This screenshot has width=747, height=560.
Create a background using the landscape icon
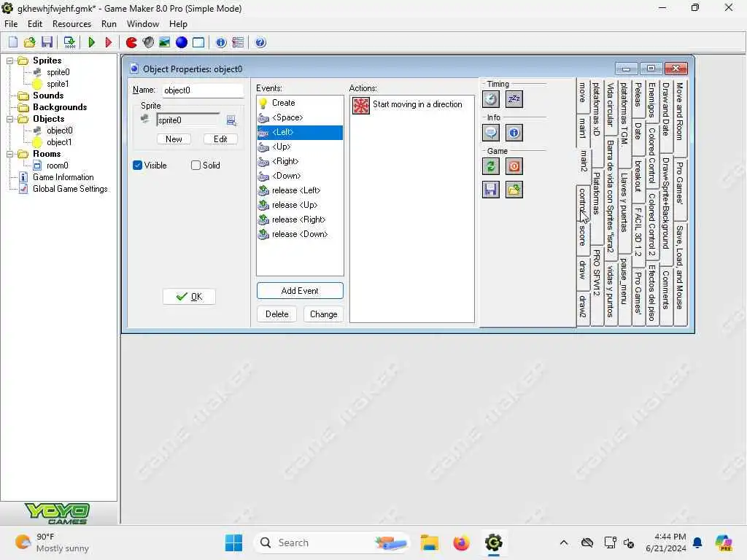coord(165,42)
